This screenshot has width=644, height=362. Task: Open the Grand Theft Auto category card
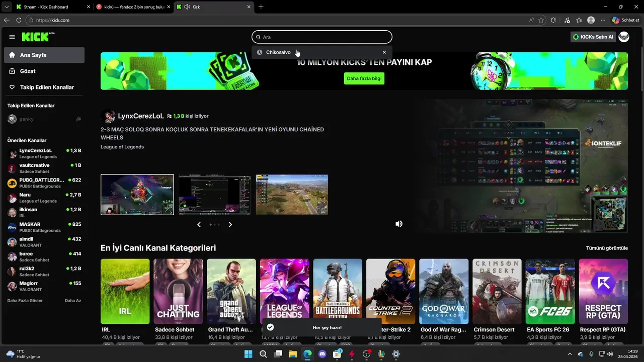231,292
